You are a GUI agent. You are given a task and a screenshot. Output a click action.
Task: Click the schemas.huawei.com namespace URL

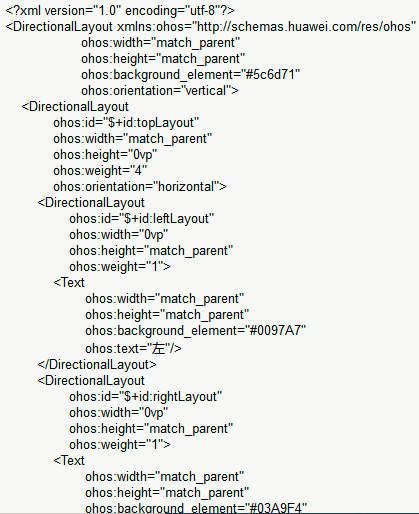(x=304, y=27)
